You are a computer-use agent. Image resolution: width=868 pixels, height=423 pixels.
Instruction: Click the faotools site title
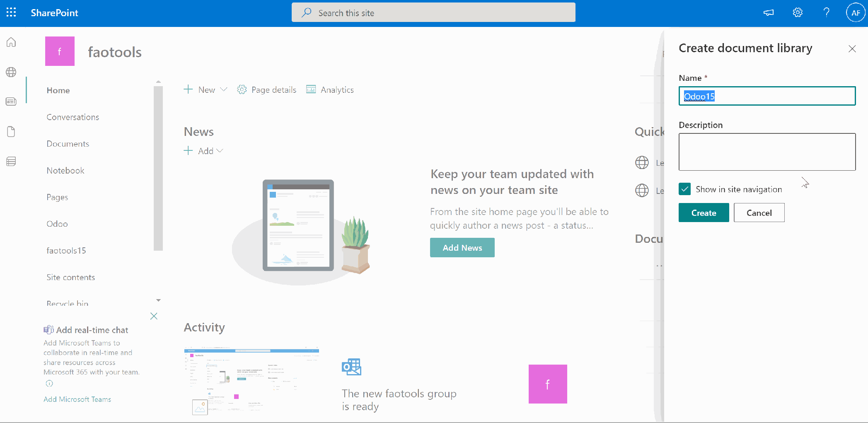pos(115,52)
